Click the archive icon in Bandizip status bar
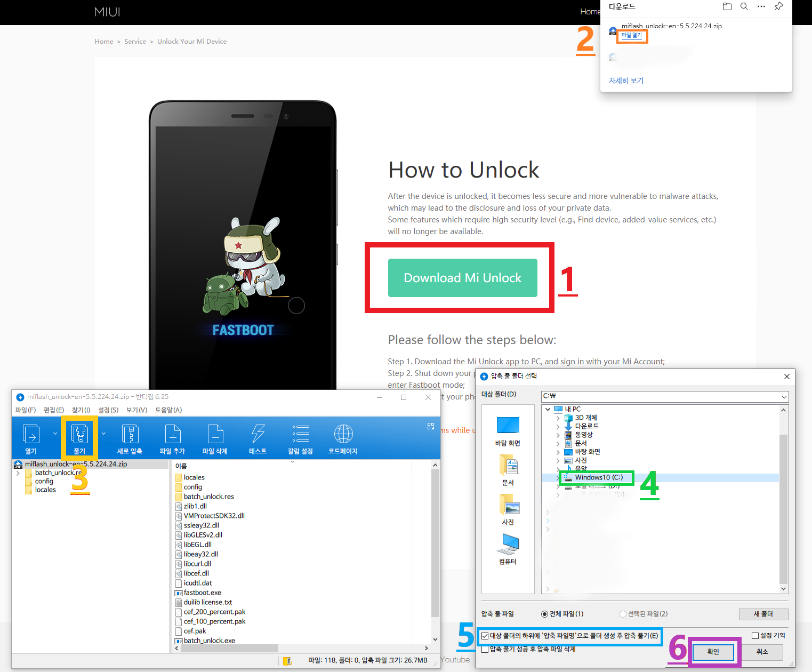 click(287, 661)
